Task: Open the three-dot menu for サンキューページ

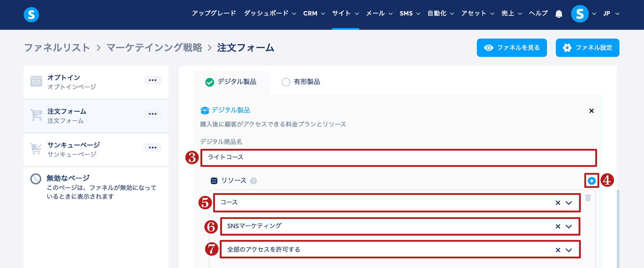Action: click(152, 148)
